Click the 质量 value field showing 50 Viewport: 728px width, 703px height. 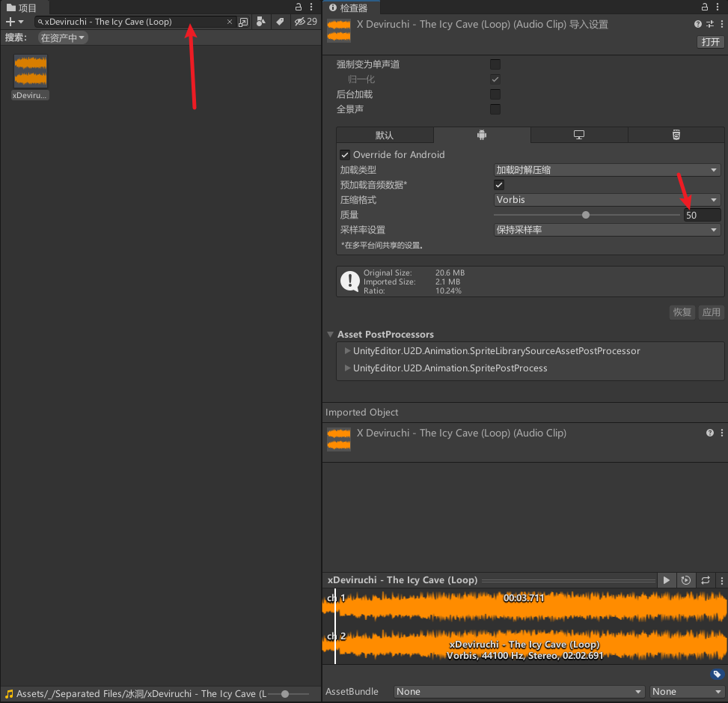coord(702,215)
